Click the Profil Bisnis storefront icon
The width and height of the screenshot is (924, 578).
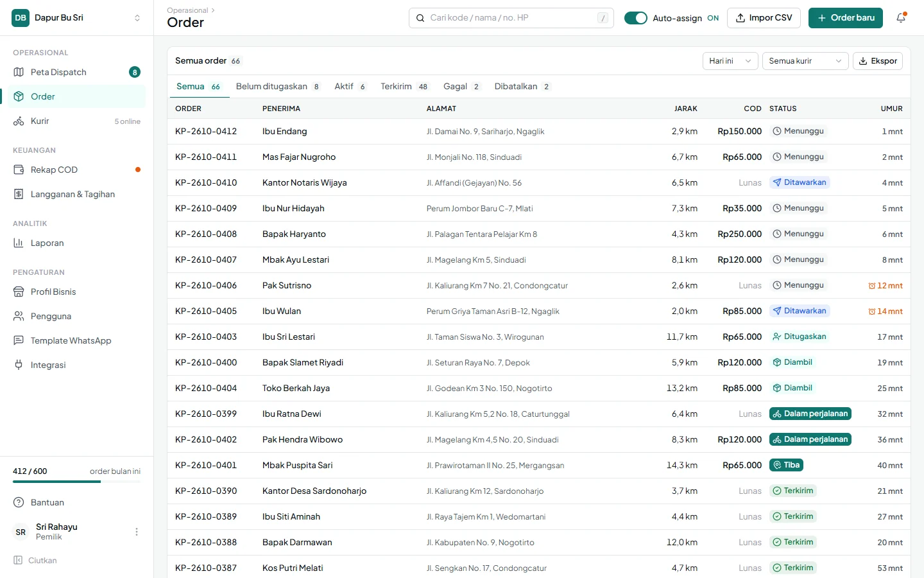pos(19,292)
